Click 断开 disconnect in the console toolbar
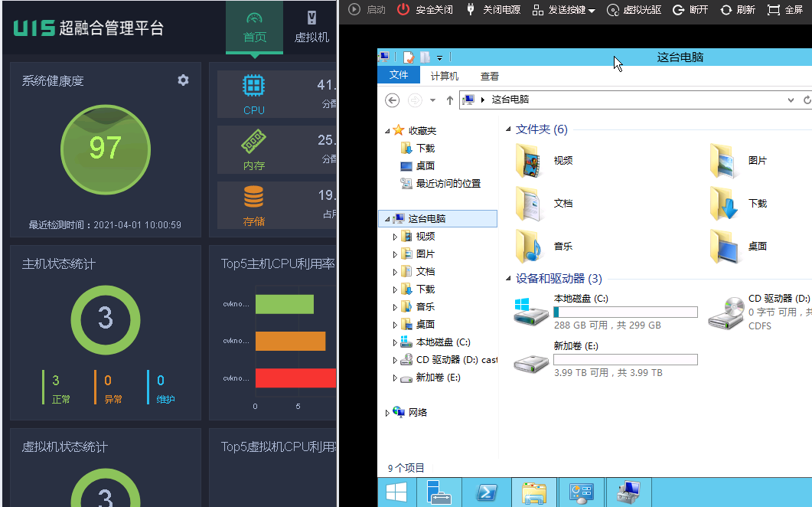This screenshot has height=507, width=812. tap(690, 10)
